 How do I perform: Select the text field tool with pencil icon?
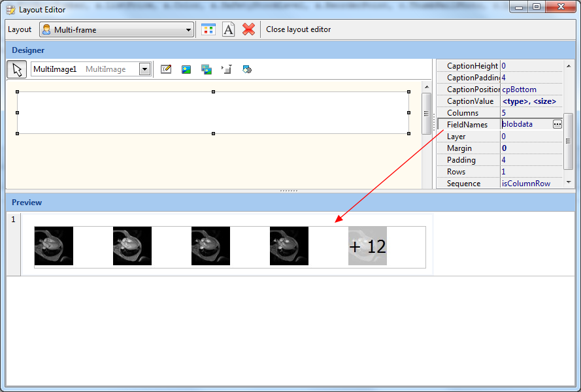[166, 69]
